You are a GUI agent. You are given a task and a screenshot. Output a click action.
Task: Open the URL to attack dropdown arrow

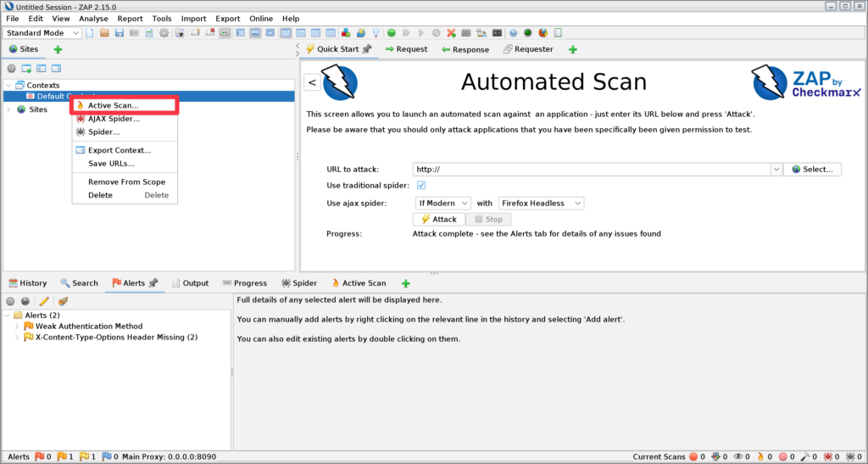coord(776,170)
